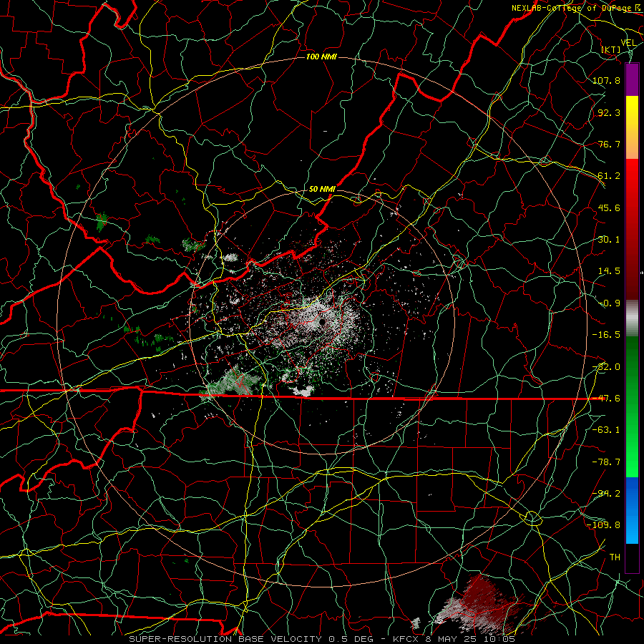Click the 50 NMI range ring label

[x=322, y=189]
